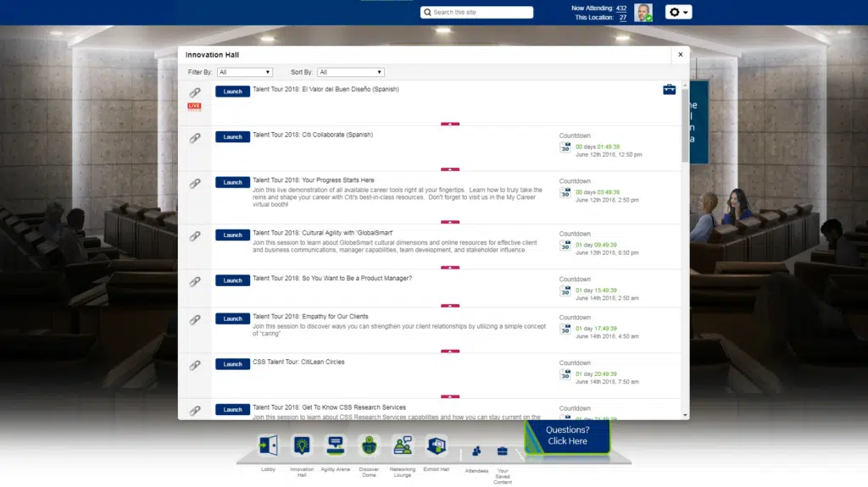The width and height of the screenshot is (868, 487).
Task: Click link icon for Citi Collaborate session
Action: pyautogui.click(x=195, y=138)
